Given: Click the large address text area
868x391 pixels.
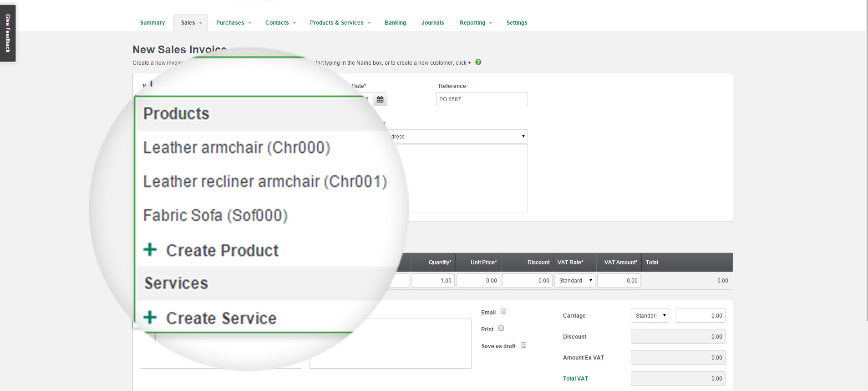Looking at the screenshot, I should (464, 178).
